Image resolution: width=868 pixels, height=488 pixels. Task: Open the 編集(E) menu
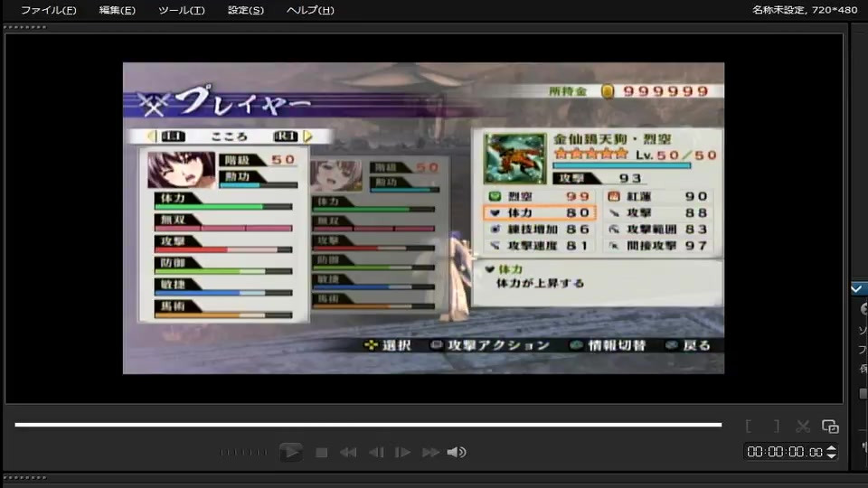pos(117,10)
